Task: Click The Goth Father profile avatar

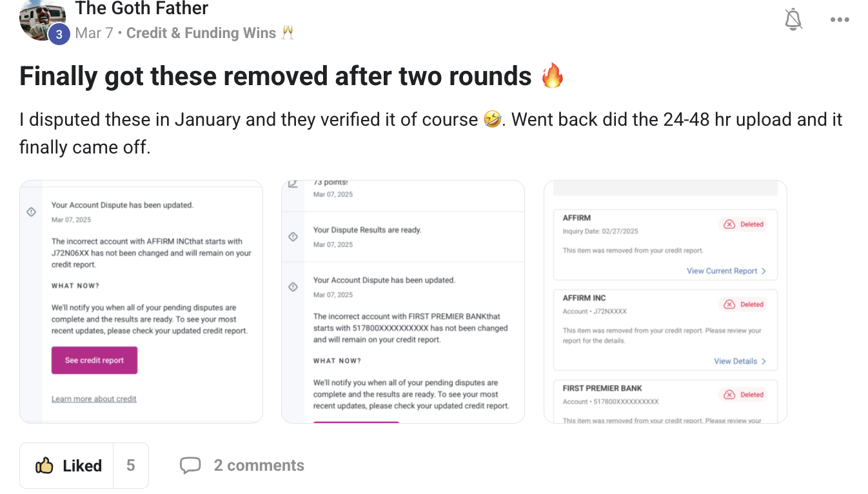Action: [x=43, y=19]
